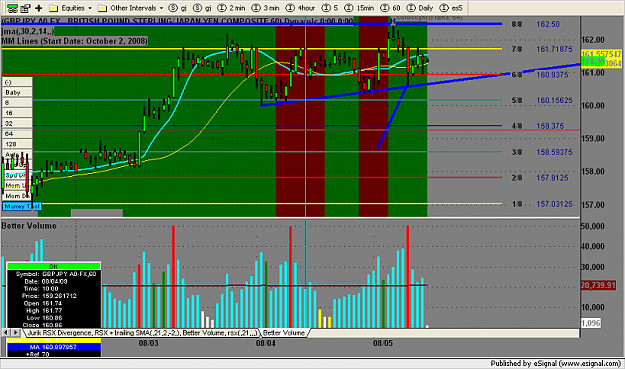Select the es5 interval shortcut

tap(451, 8)
